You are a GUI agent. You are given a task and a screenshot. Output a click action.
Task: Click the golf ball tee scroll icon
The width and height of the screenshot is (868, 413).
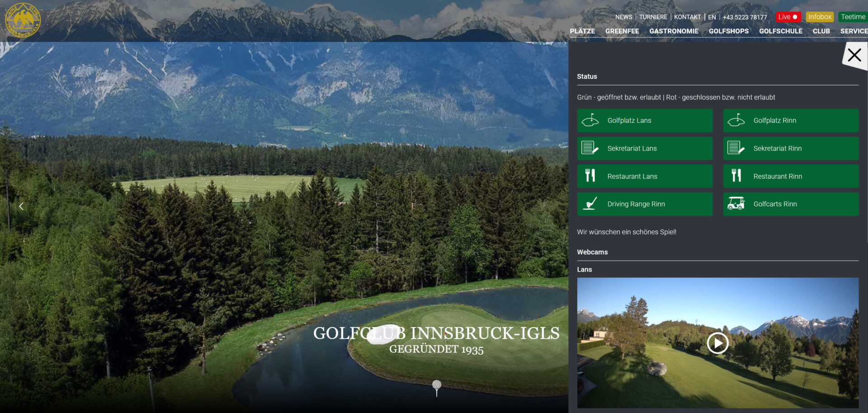click(437, 388)
